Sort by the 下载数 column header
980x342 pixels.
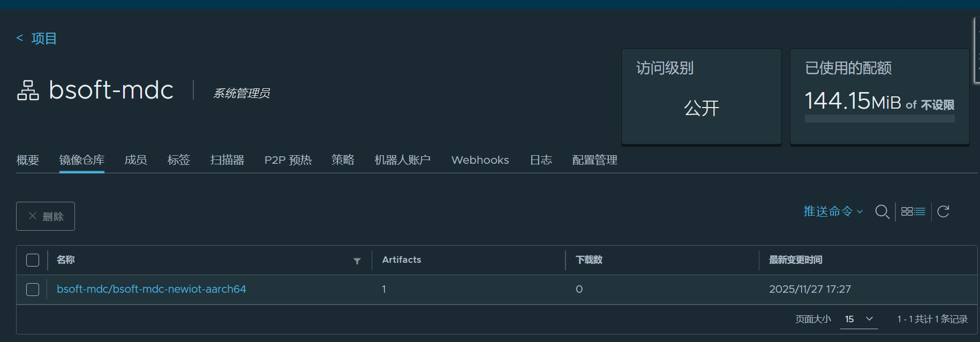[589, 260]
